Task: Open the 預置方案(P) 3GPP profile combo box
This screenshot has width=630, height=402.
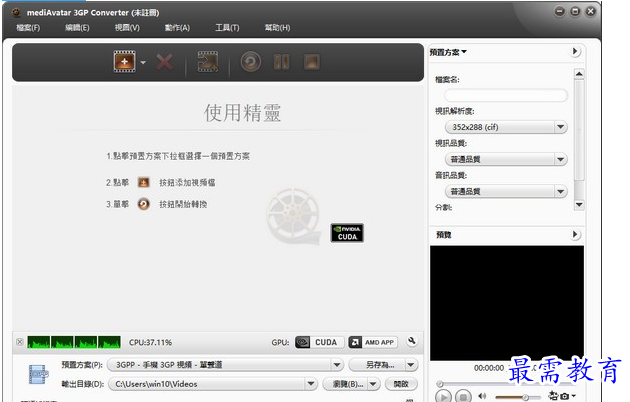Action: click(225, 365)
